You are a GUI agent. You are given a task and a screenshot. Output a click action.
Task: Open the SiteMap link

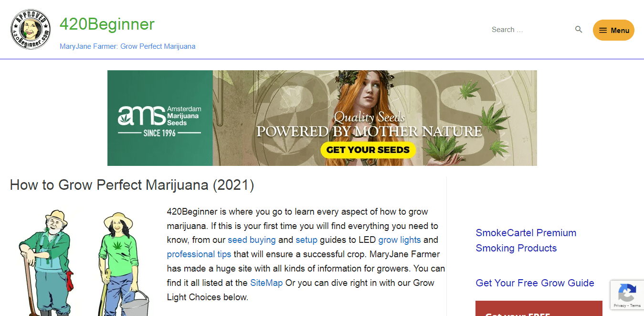coord(266,283)
